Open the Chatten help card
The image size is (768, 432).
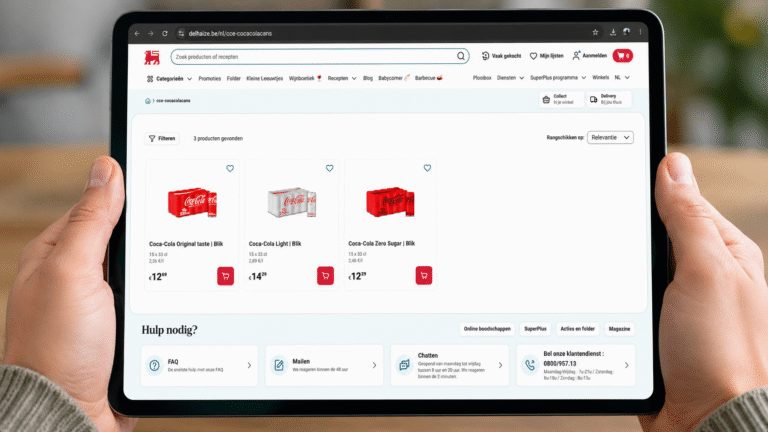pos(450,365)
